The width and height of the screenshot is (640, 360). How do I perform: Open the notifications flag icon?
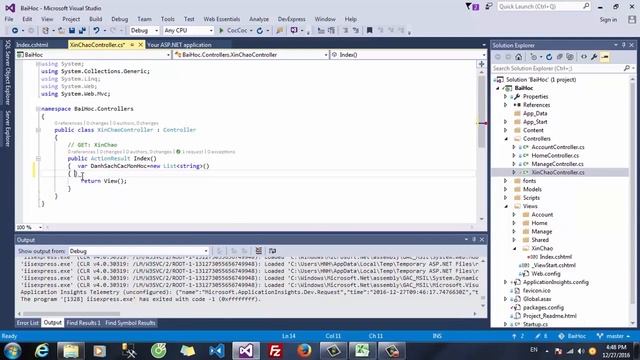tap(472, 7)
